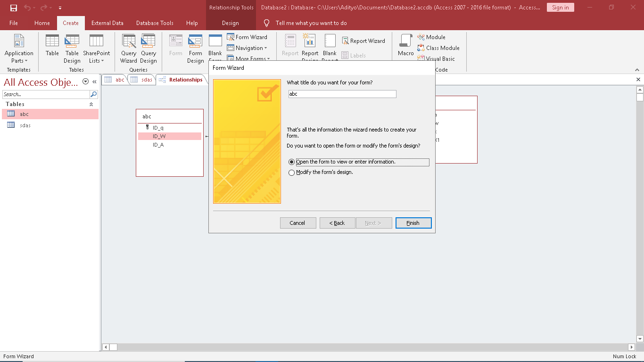The width and height of the screenshot is (644, 362).
Task: Open the SharePoint Lists dropdown
Action: [x=96, y=57]
